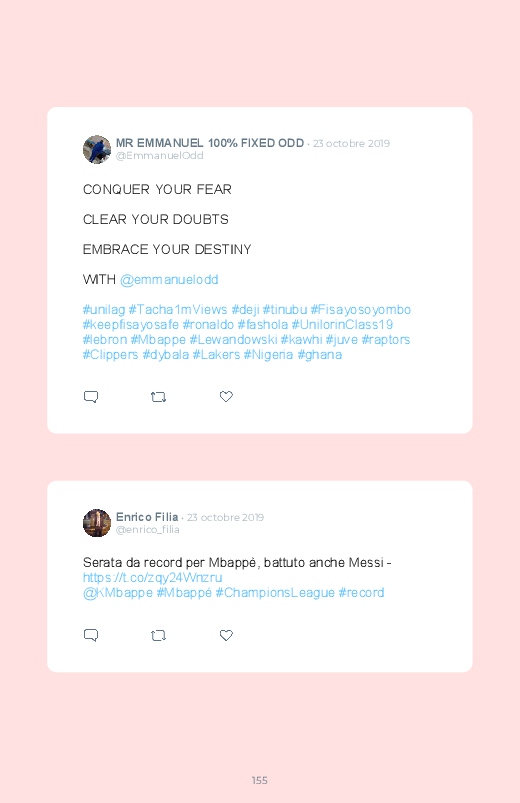
Task: Open the @emmanuelodd mention link
Action: [169, 280]
